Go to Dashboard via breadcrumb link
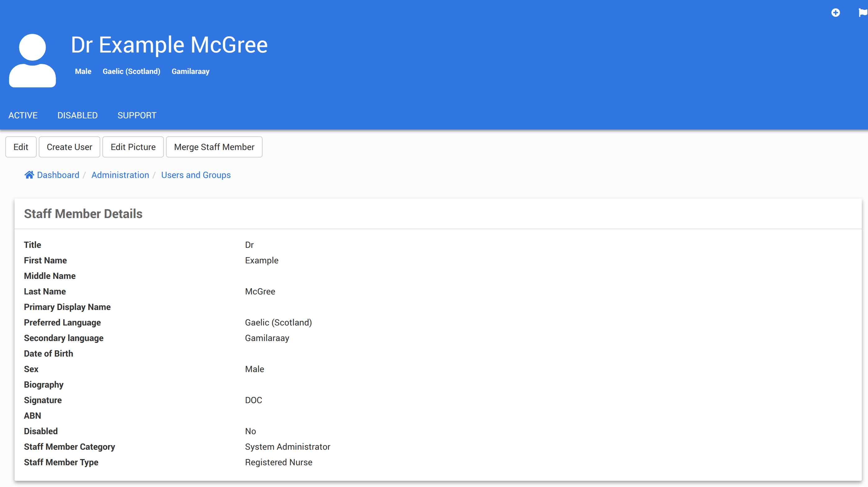The image size is (868, 487). (58, 175)
